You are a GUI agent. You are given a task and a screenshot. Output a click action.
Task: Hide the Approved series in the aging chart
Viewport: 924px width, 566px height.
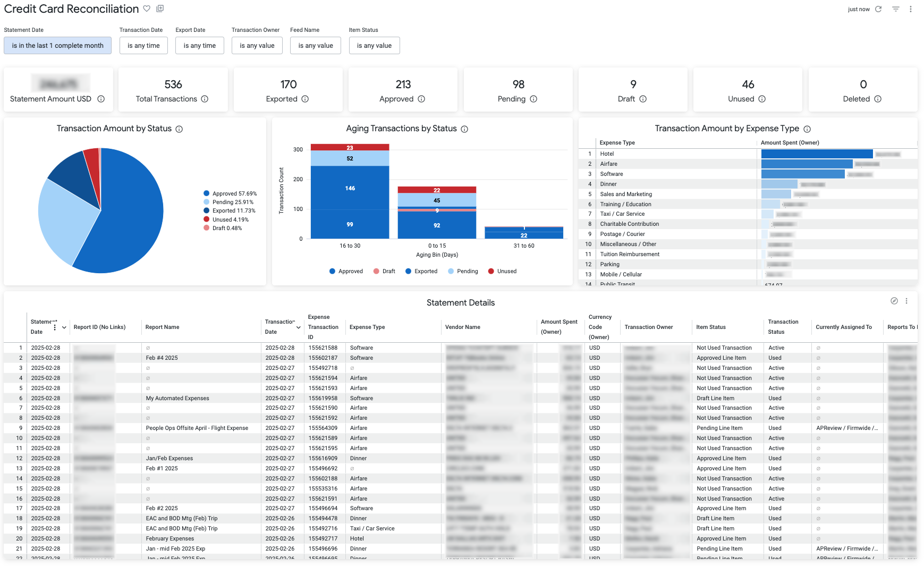[x=346, y=271]
